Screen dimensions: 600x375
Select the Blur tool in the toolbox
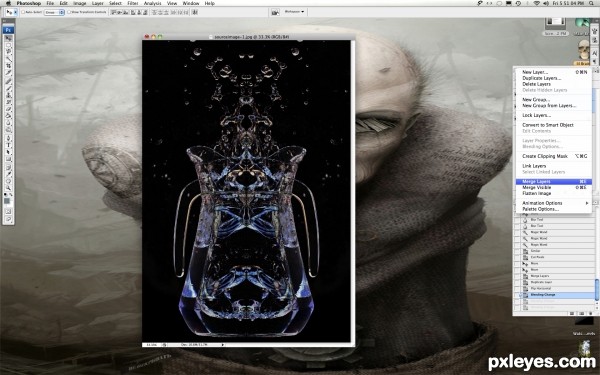coord(8,122)
